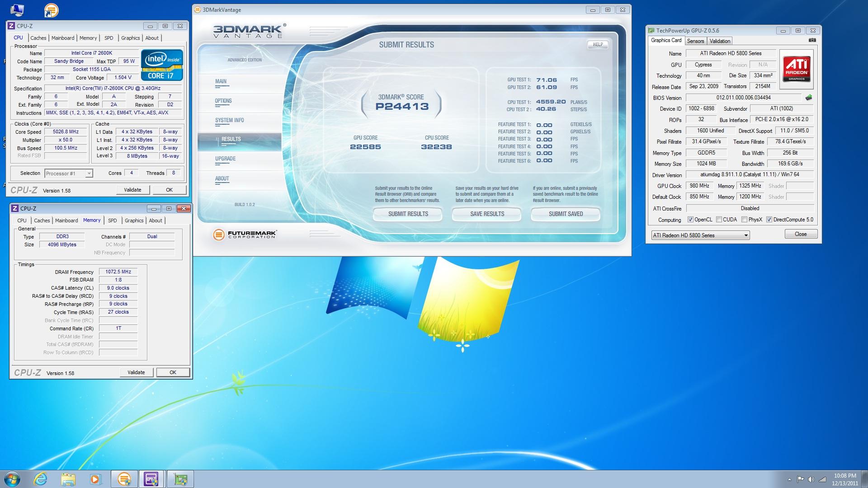Switch to Memory tab in top CPU-Z window
The width and height of the screenshot is (868, 488).
click(88, 38)
